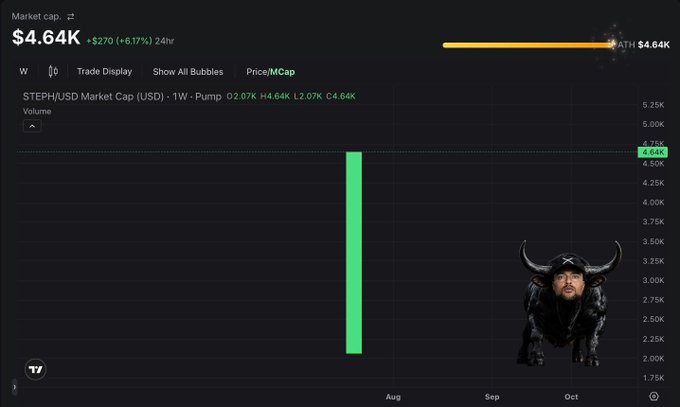Open the candlestick chart type selector
The image size is (680, 407).
(x=53, y=71)
